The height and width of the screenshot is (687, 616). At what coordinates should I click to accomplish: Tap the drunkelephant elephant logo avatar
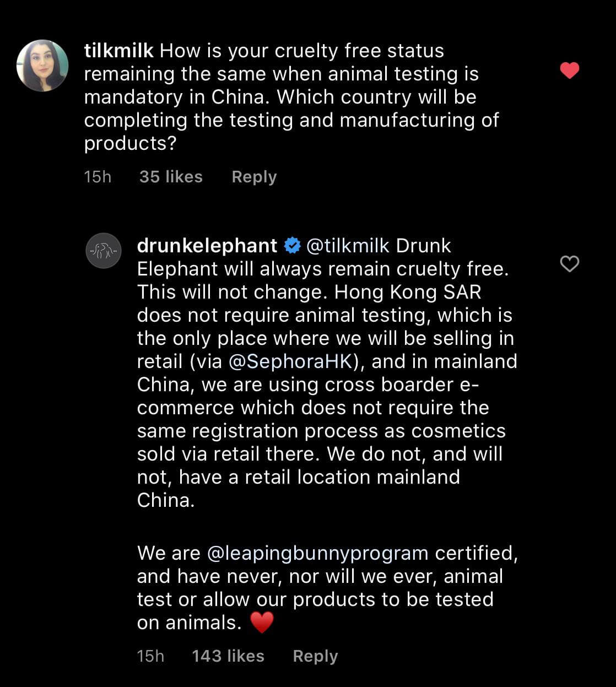[104, 251]
